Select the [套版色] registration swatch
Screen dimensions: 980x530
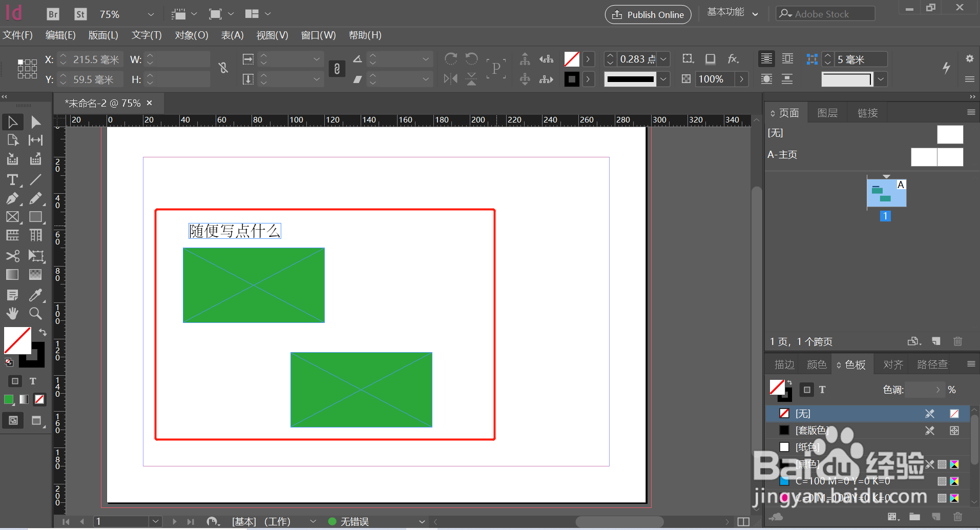pyautogui.click(x=868, y=430)
